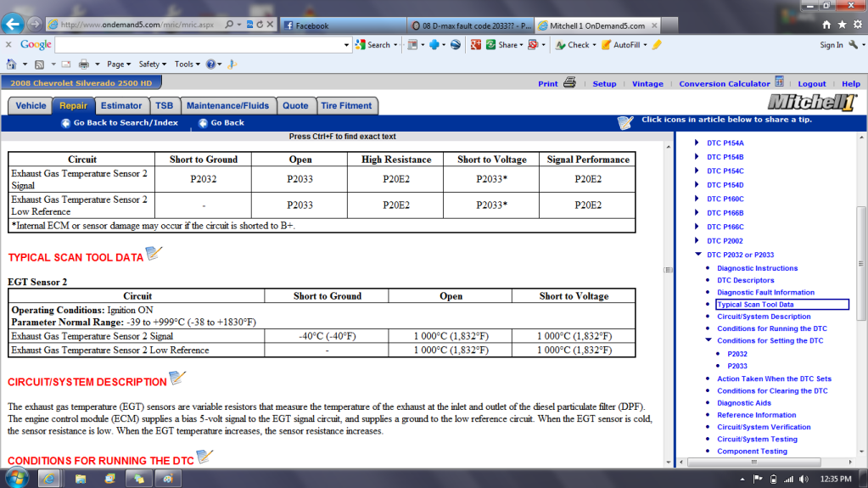Click the Google toolbar Check spelling button
The image size is (868, 488).
point(576,45)
